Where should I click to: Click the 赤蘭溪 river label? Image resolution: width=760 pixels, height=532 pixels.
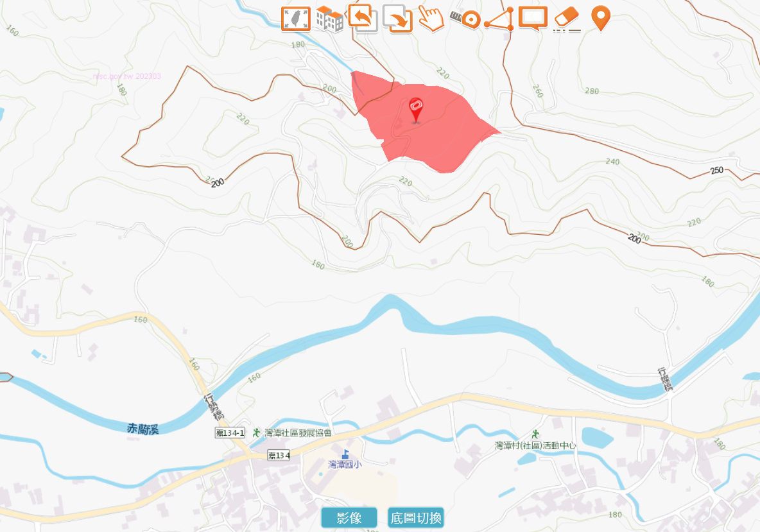(142, 429)
